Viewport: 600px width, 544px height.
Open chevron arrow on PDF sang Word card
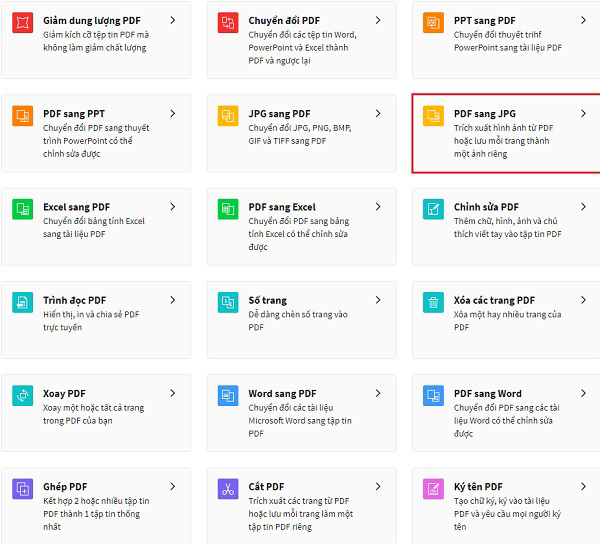click(584, 393)
